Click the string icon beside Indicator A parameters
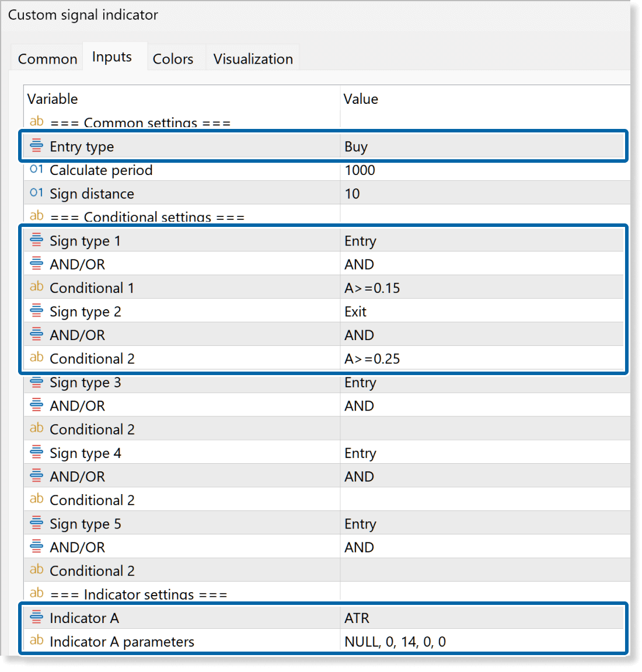The image size is (642, 672). point(36,640)
